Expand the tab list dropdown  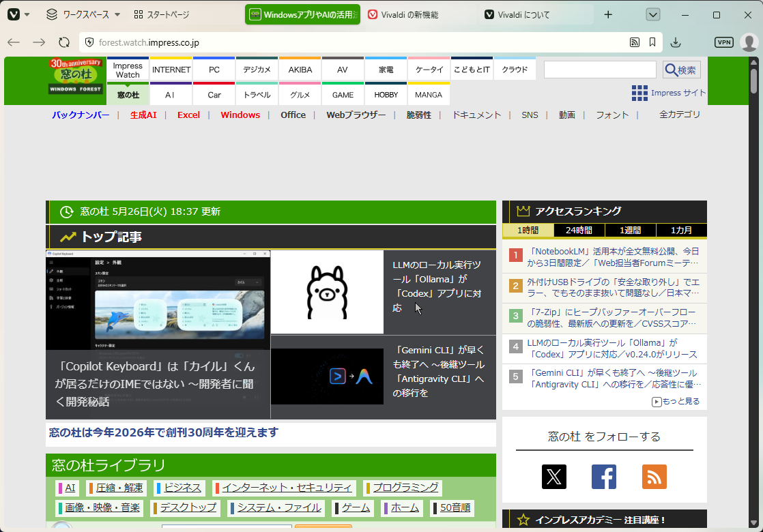point(653,14)
